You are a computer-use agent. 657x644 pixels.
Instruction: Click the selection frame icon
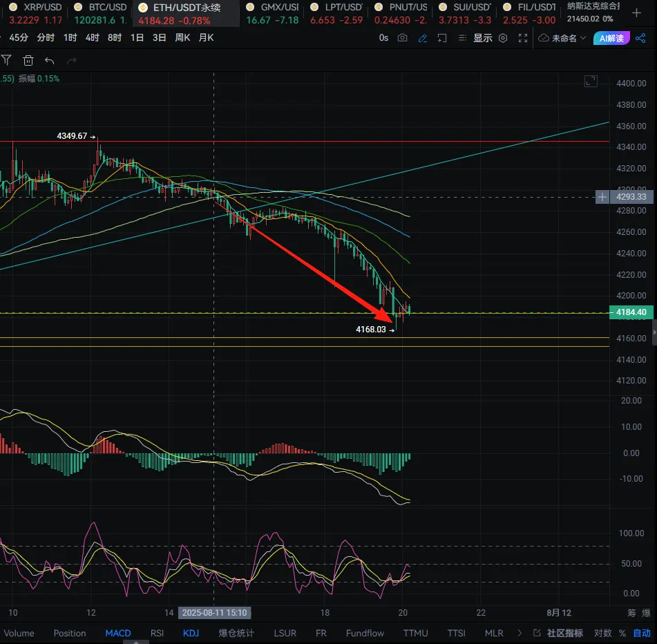pyautogui.click(x=441, y=38)
